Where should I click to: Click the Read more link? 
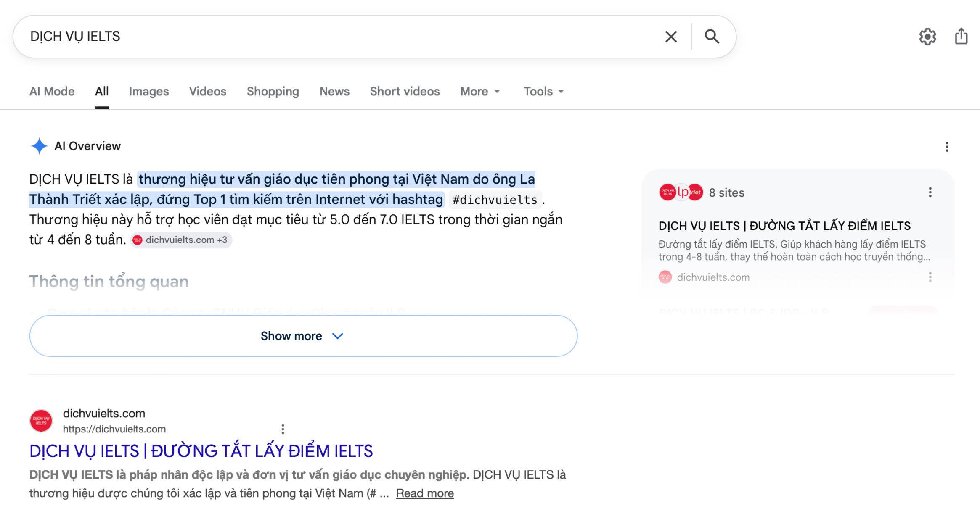coord(425,493)
